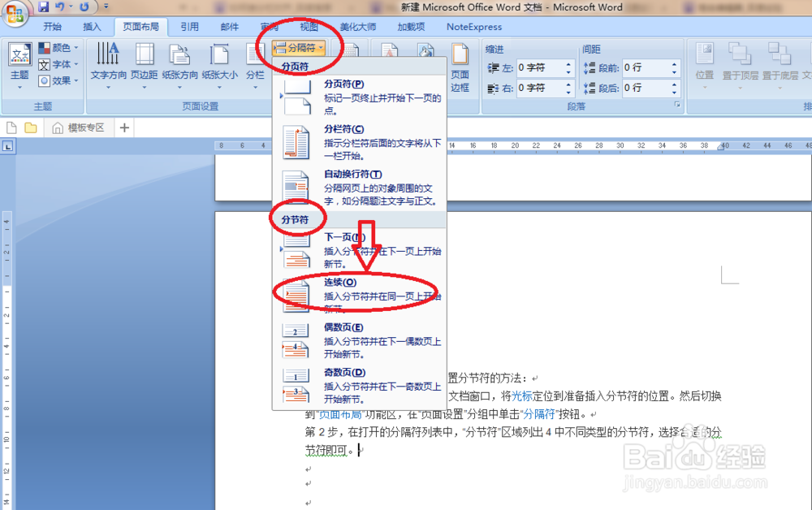812x510 pixels.
Task: Insert 分栏符(C) column break
Action: 360,142
